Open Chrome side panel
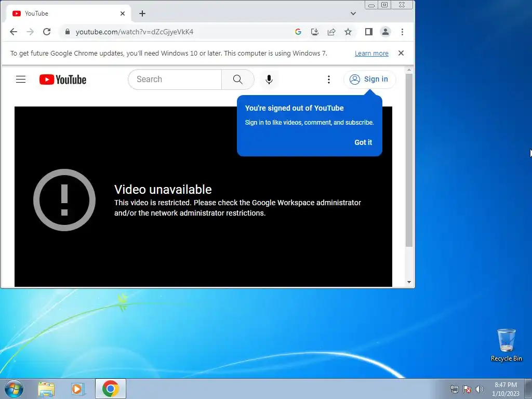The width and height of the screenshot is (532, 399). [x=369, y=32]
